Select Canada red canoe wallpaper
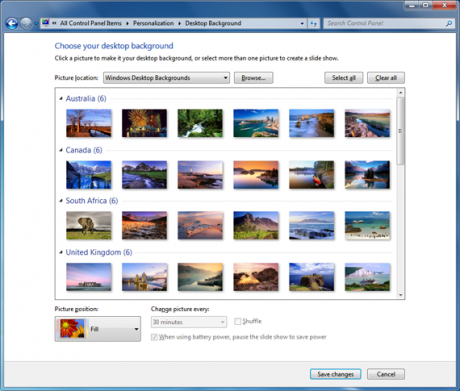The image size is (460, 391). (x=311, y=175)
